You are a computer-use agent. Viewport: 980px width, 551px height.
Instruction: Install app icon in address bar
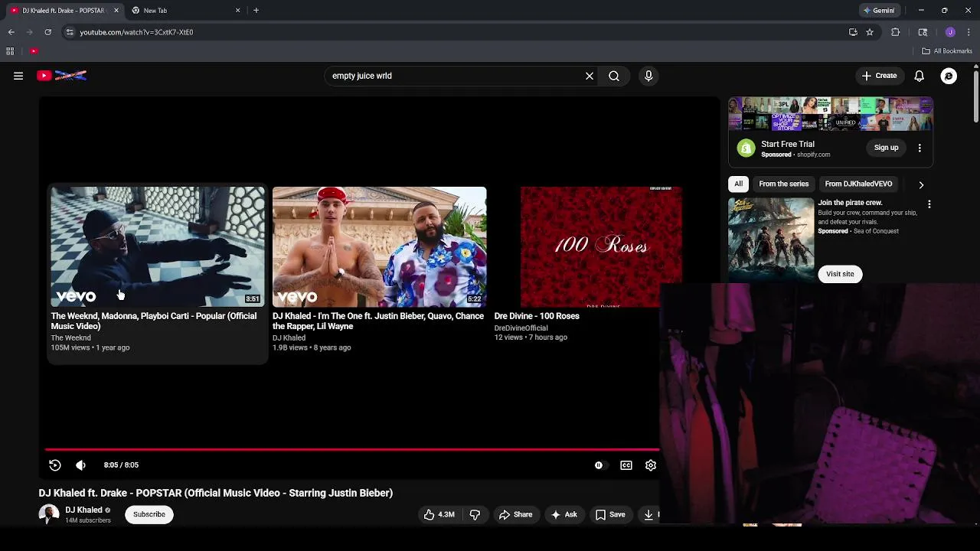[x=853, y=32]
